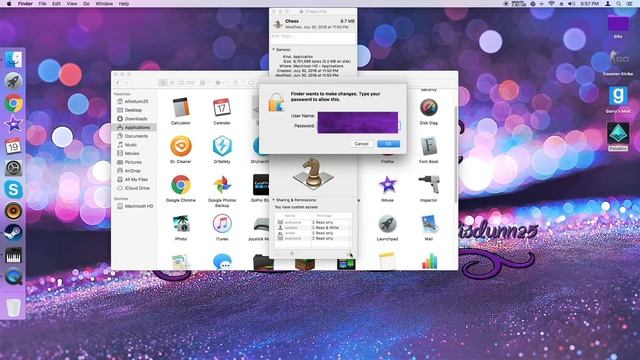Open the Apple menu
Screen dimensions: 640x360
pos(9,4)
